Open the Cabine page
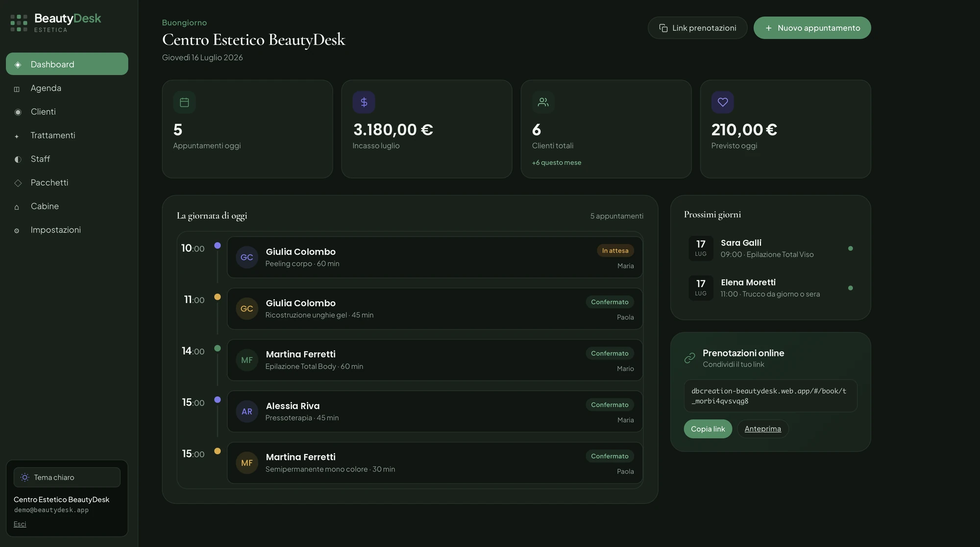 (x=67, y=206)
